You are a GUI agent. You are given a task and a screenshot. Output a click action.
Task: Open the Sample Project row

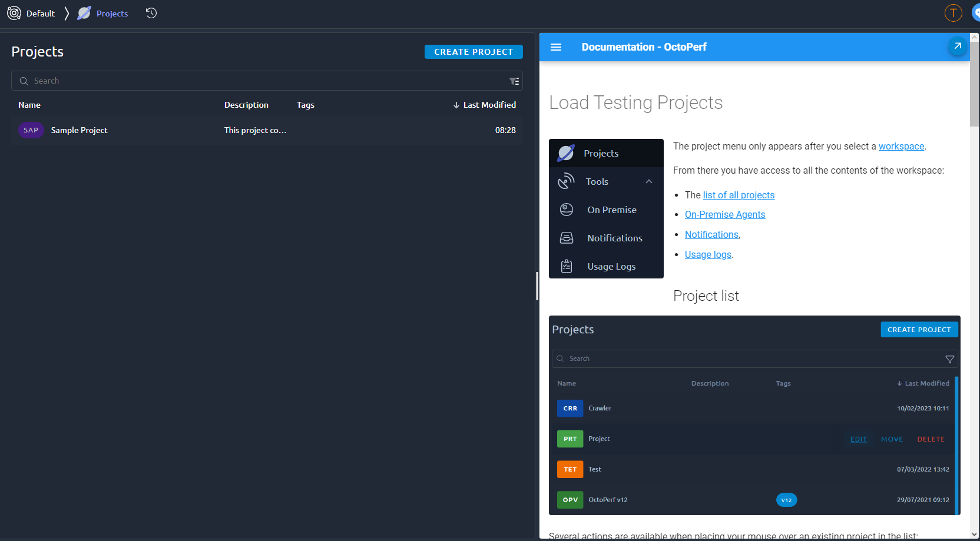pos(267,130)
